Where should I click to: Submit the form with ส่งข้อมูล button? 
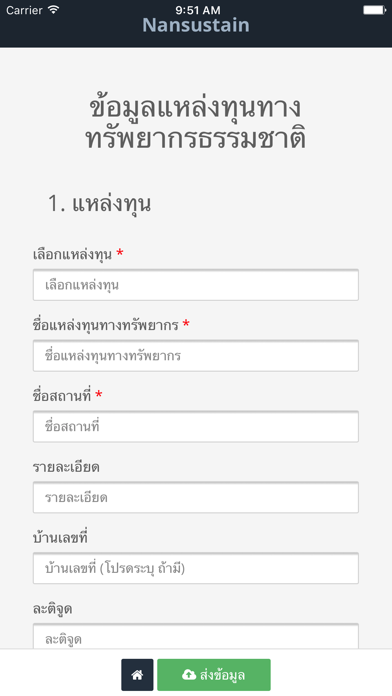click(x=214, y=675)
